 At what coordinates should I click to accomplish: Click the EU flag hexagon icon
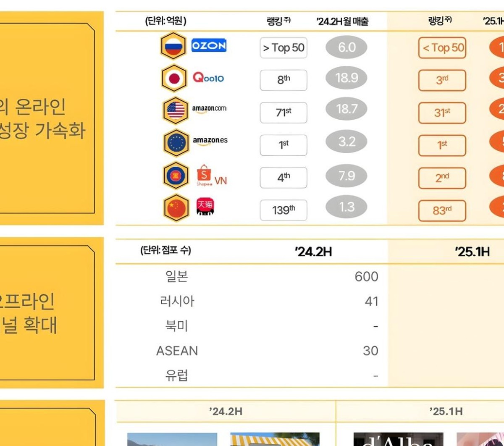(x=176, y=143)
